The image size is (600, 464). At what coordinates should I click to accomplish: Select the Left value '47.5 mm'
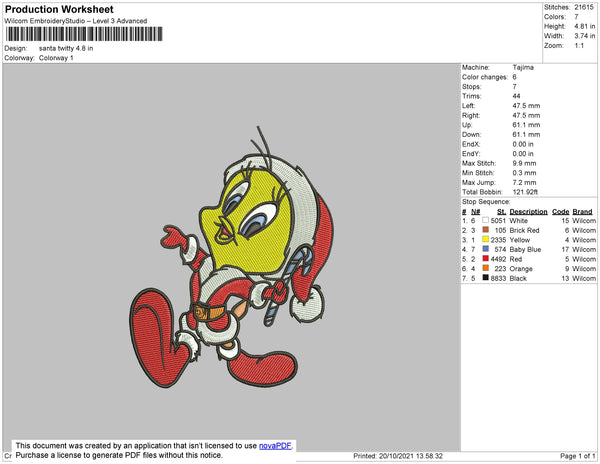click(x=526, y=106)
